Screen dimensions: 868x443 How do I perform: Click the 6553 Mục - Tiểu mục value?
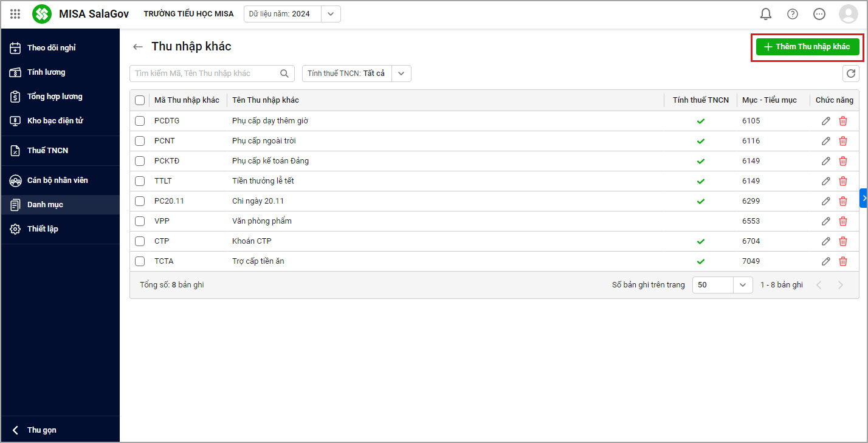click(751, 221)
